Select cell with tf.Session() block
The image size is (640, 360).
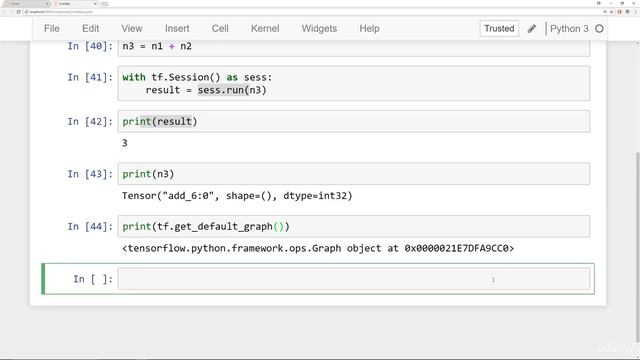[x=354, y=83]
